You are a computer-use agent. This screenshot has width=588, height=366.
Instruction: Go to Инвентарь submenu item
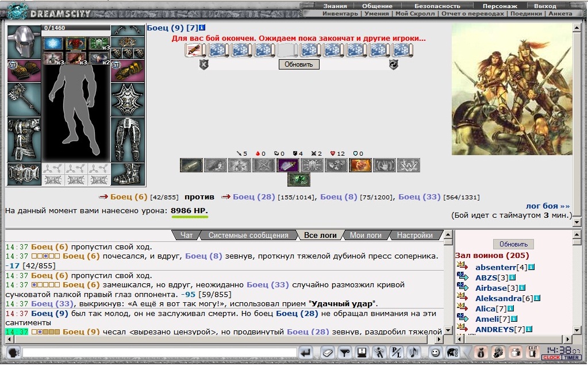340,13
